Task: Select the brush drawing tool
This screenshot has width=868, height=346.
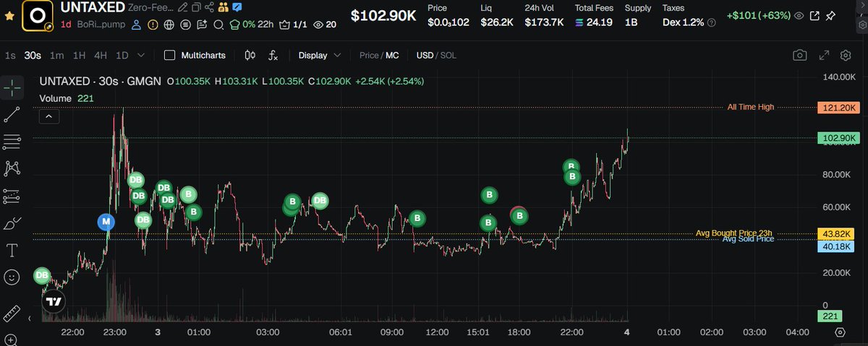Action: point(12,223)
